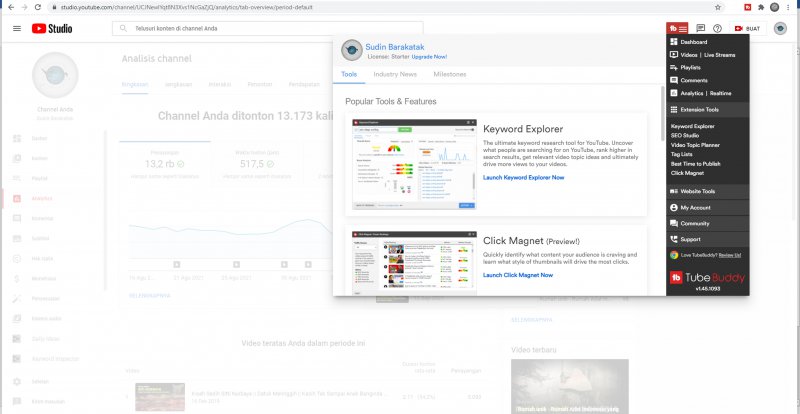Screen dimensions: 800x414
Task: Click the Dashboard icon in TubeBuddy menu
Action: [x=674, y=43]
